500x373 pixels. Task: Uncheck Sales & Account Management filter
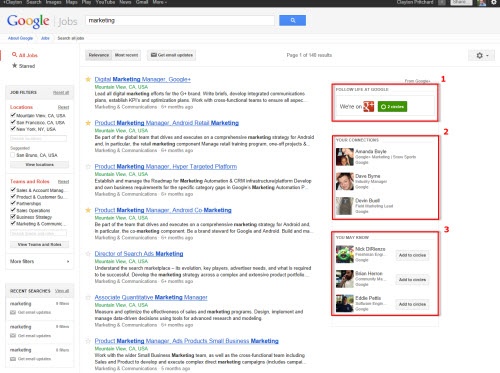pos(13,190)
